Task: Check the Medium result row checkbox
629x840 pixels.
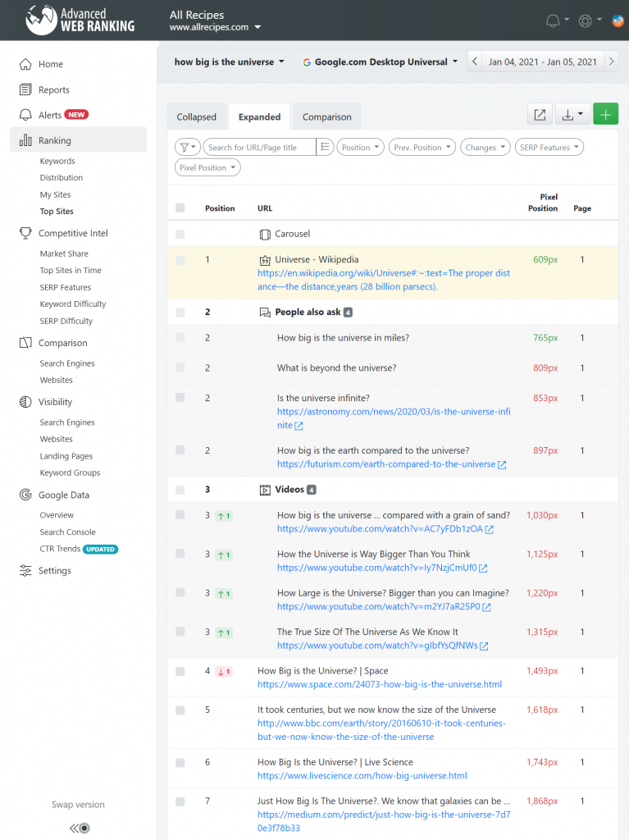Action: [x=180, y=801]
